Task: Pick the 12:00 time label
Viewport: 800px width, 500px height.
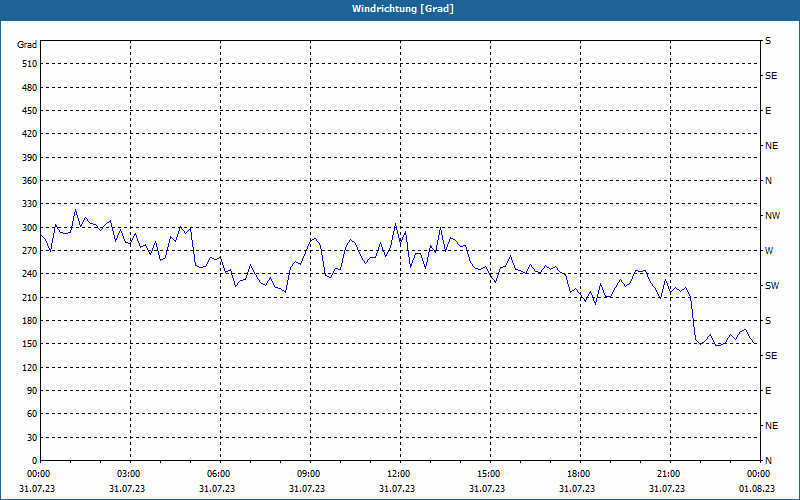Action: tap(398, 474)
